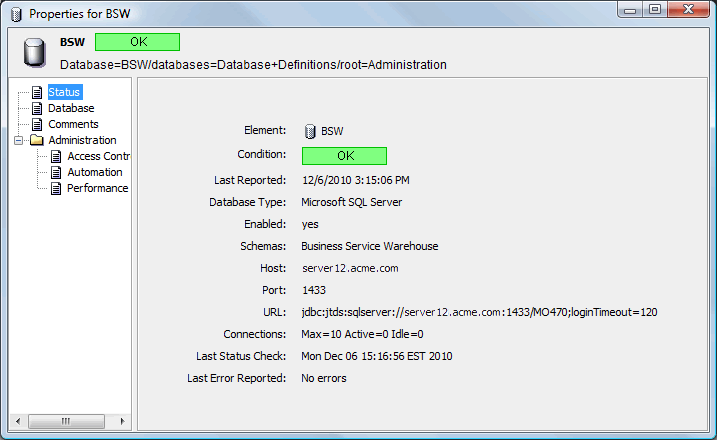
Task: Click the Status document icon
Action: coord(37,92)
